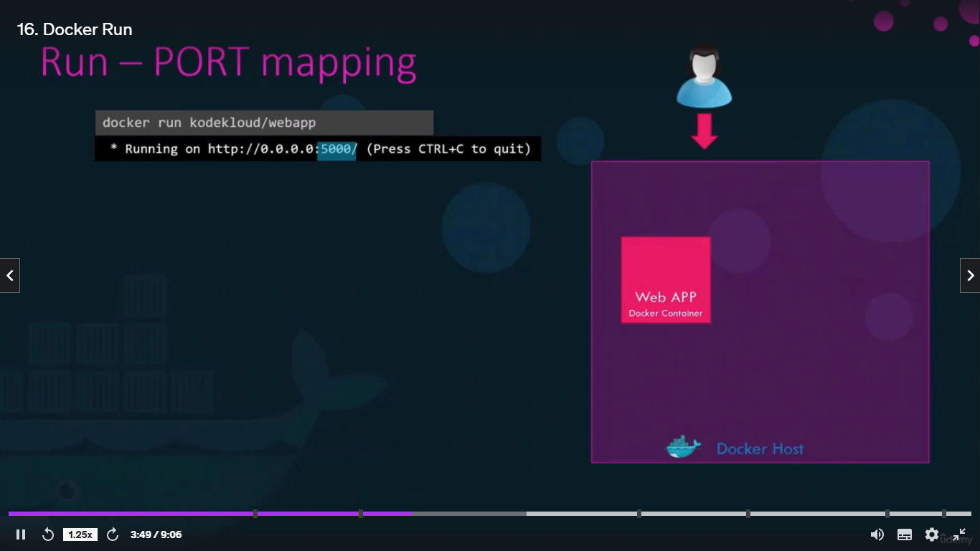The height and width of the screenshot is (551, 980).
Task: Click the "16. Docker Run" lecture title
Action: point(75,29)
